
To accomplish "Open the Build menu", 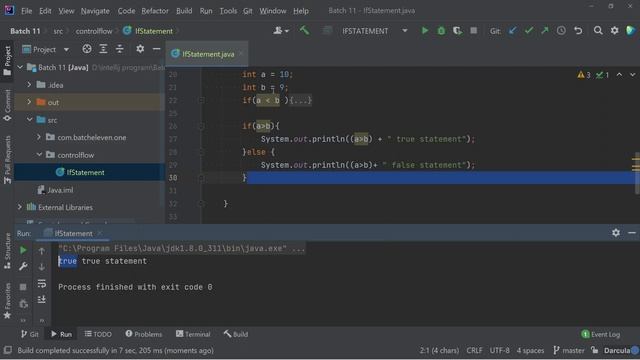I will (x=184, y=11).
